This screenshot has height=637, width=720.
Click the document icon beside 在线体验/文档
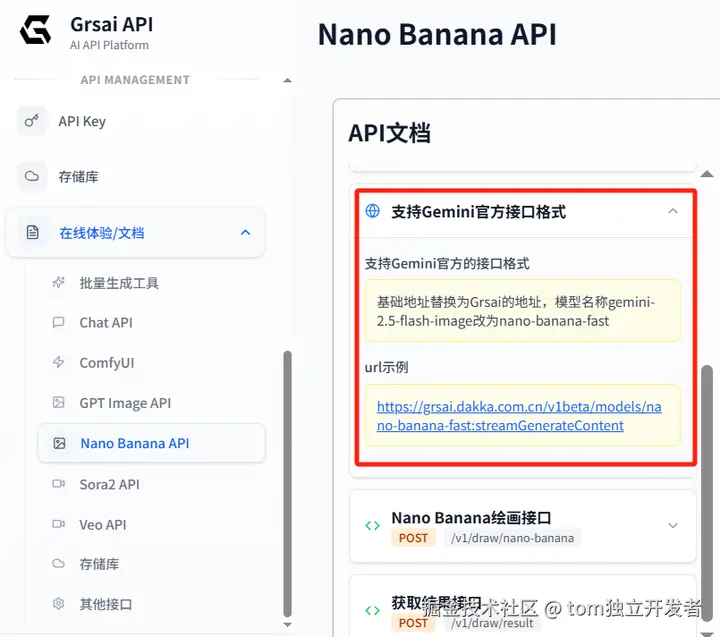pyautogui.click(x=32, y=232)
